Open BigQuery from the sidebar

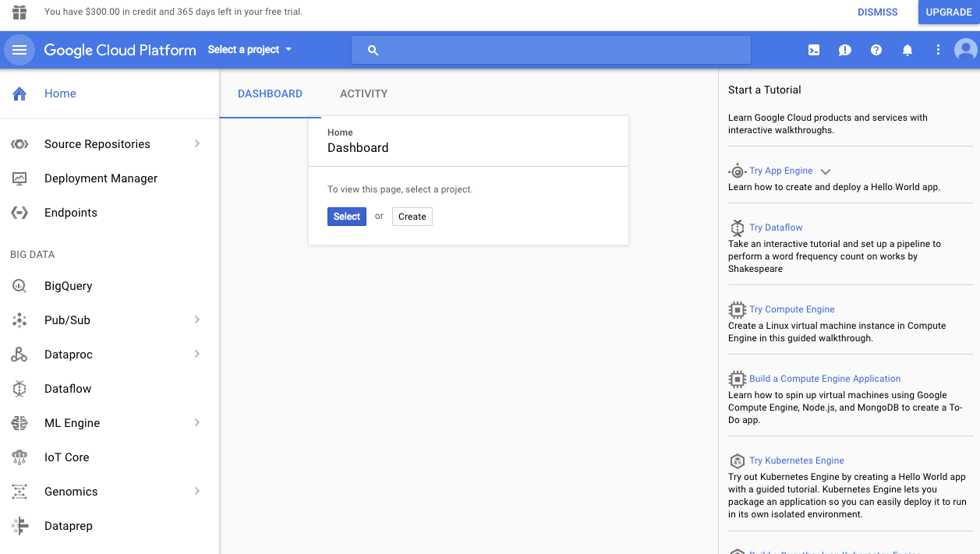click(69, 286)
